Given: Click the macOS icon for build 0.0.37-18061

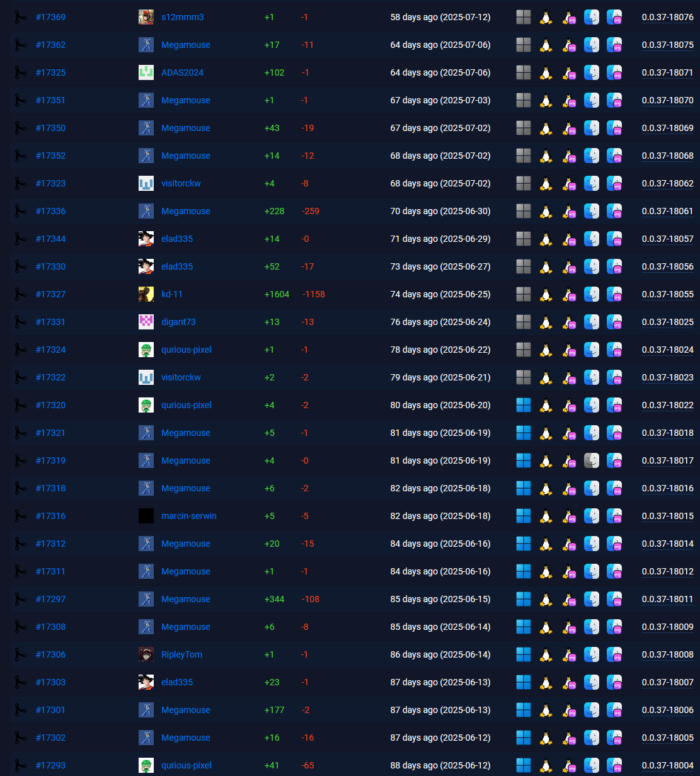Looking at the screenshot, I should point(592,211).
